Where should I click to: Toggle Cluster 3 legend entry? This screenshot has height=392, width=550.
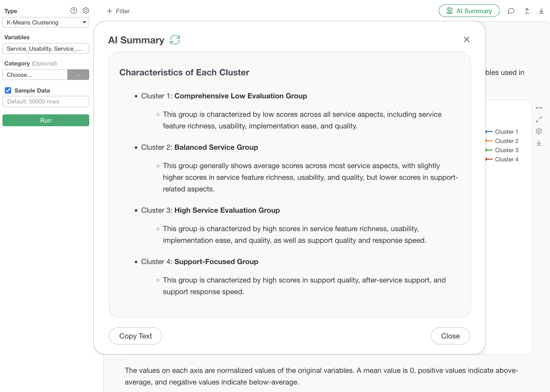tap(506, 150)
